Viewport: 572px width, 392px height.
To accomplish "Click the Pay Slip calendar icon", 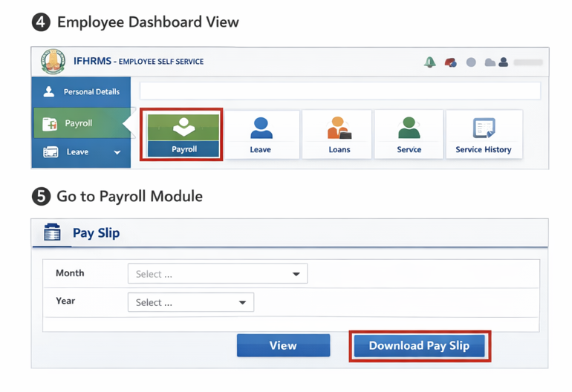I will [52, 232].
